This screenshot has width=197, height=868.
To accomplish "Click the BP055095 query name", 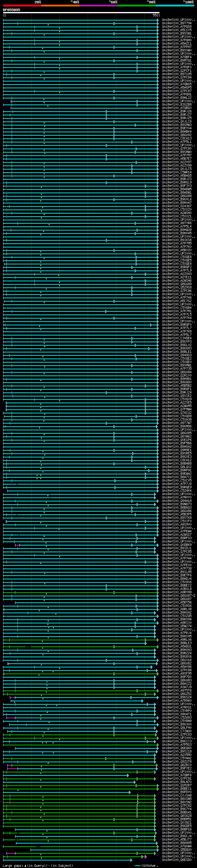I will [11, 10].
